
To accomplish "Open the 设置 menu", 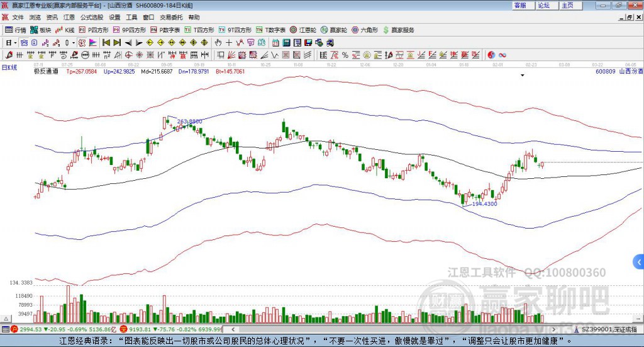I will 114,17.
